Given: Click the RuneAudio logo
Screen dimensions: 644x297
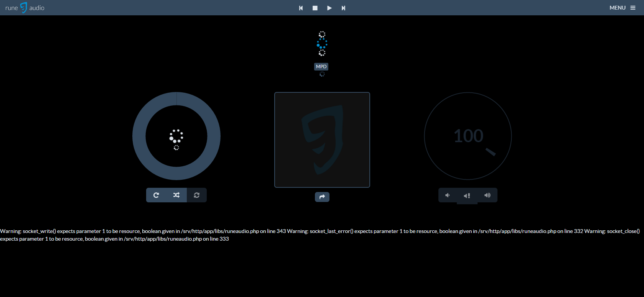Looking at the screenshot, I should 25,8.
